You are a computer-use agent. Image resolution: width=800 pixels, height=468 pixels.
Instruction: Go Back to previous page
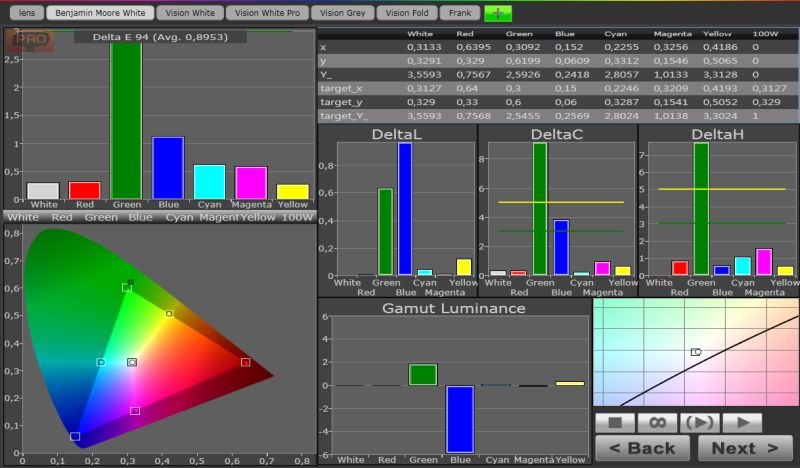pos(642,448)
